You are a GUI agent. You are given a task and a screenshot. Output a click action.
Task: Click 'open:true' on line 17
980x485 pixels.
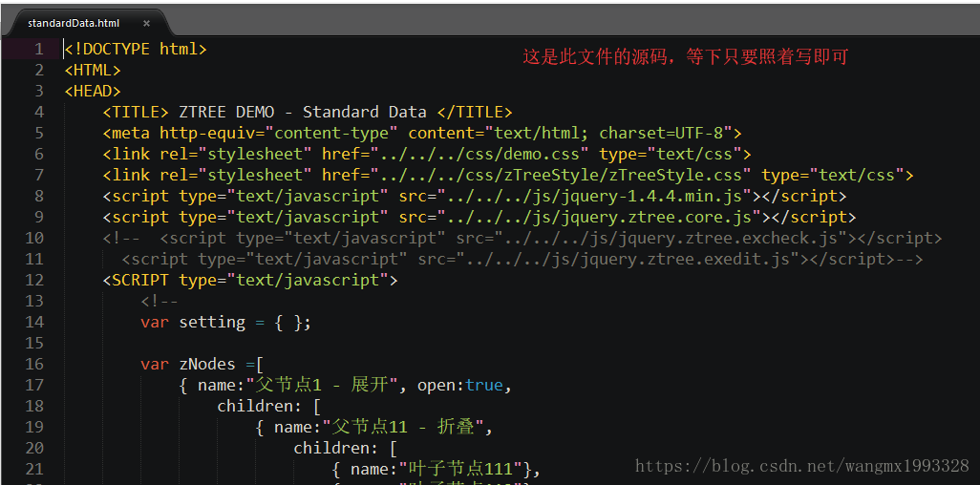click(460, 386)
